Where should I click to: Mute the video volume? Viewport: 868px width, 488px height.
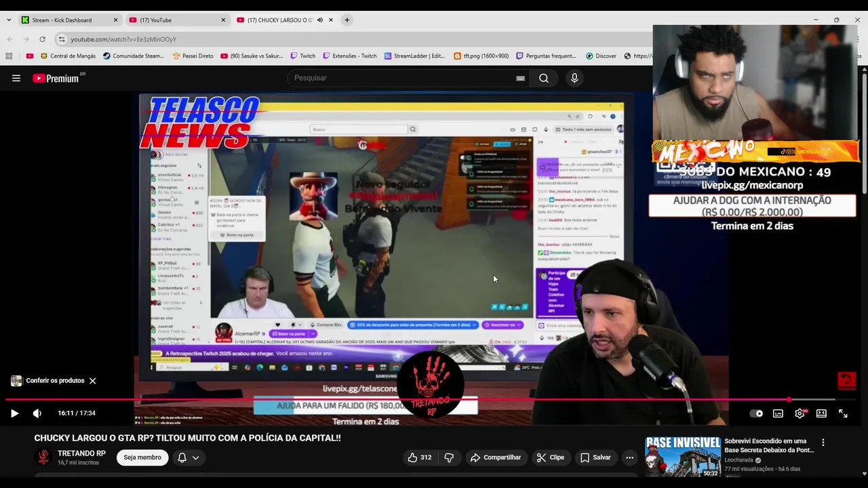pos(37,413)
